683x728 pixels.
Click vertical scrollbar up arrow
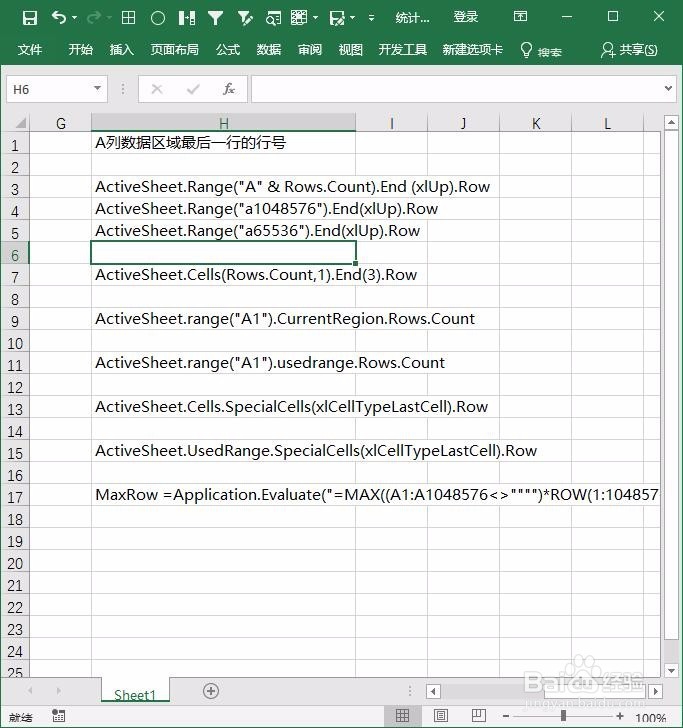(x=671, y=123)
